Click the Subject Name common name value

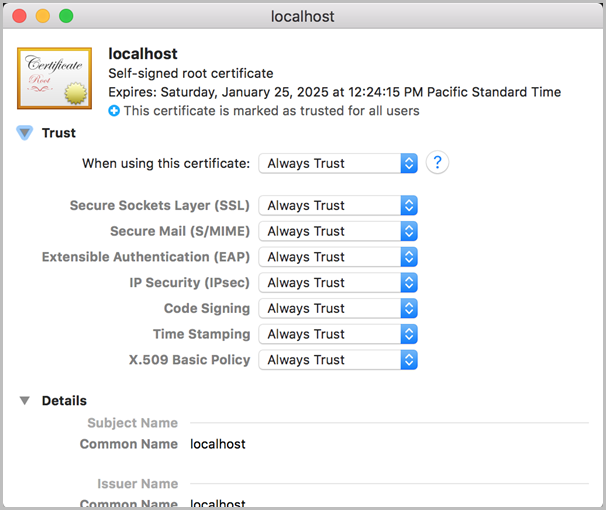click(x=217, y=444)
